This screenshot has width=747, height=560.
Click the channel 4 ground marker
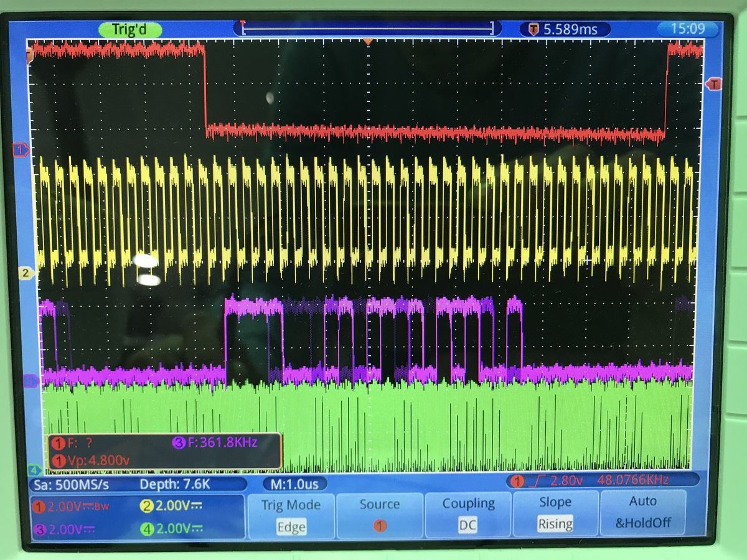34,470
